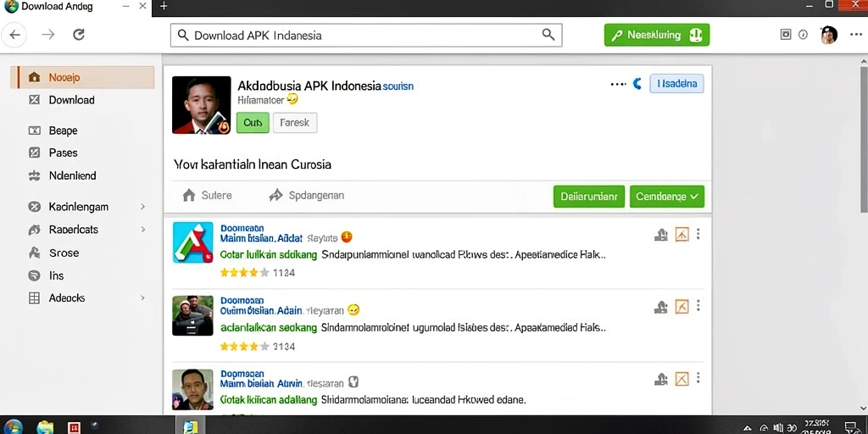Click orange boxed icon on second result
This screenshot has height=434, width=868.
[682, 306]
